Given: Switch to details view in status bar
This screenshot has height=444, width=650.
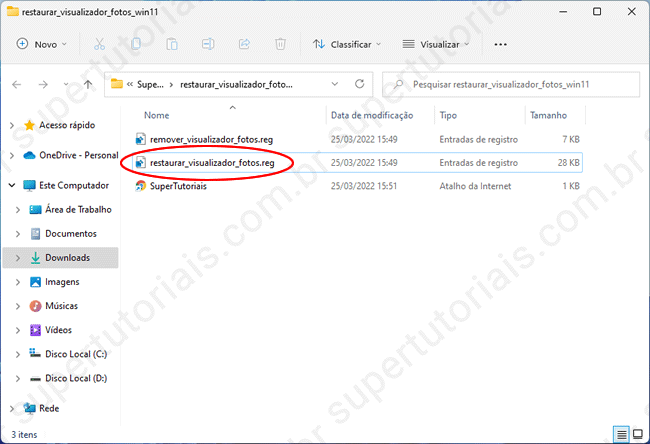Looking at the screenshot, I should pyautogui.click(x=622, y=434).
